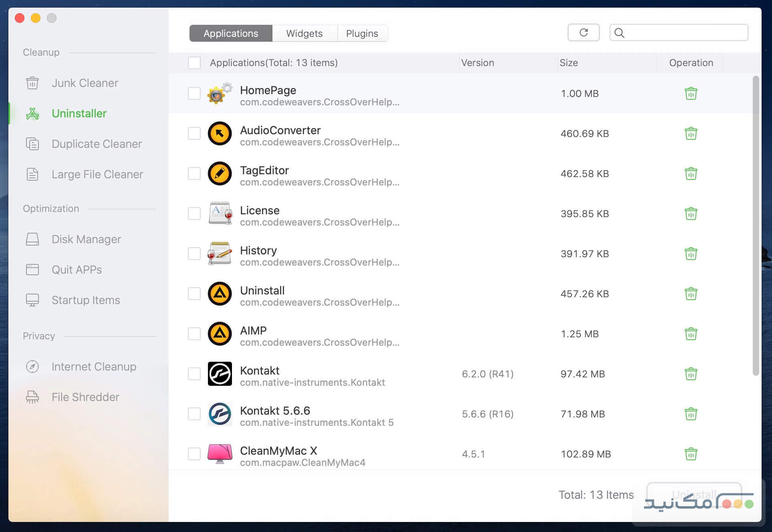Screen dimensions: 772x532
Task: Click the trash icon for TagEditor
Action: [x=691, y=173]
